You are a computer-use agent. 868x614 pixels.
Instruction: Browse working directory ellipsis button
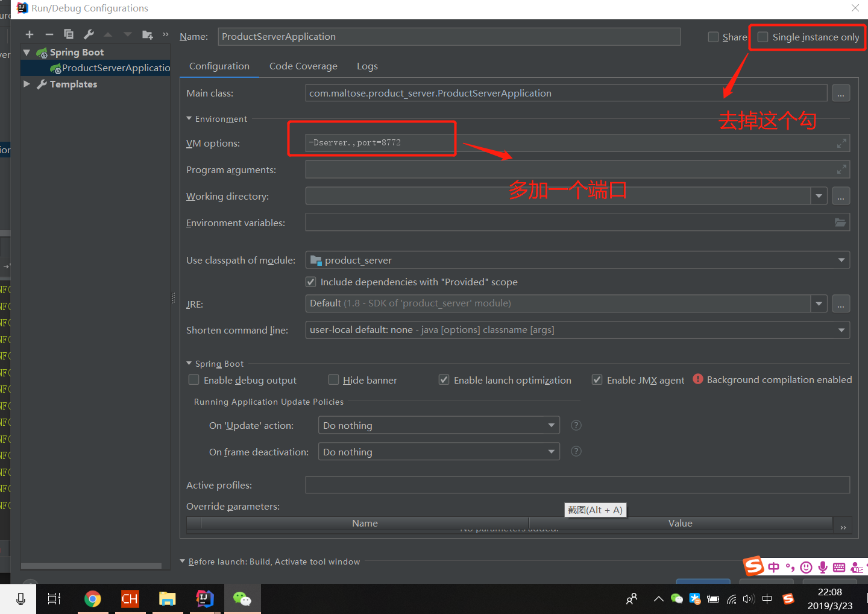(x=841, y=196)
